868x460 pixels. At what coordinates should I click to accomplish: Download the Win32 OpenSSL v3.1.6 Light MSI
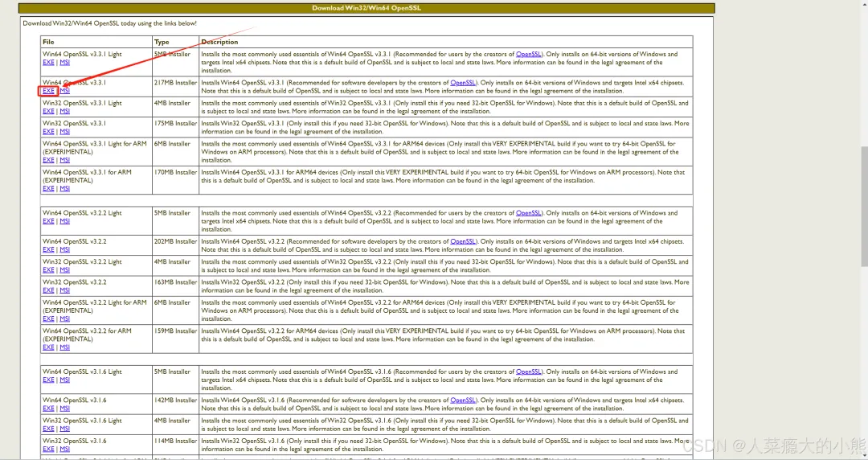[x=65, y=429]
